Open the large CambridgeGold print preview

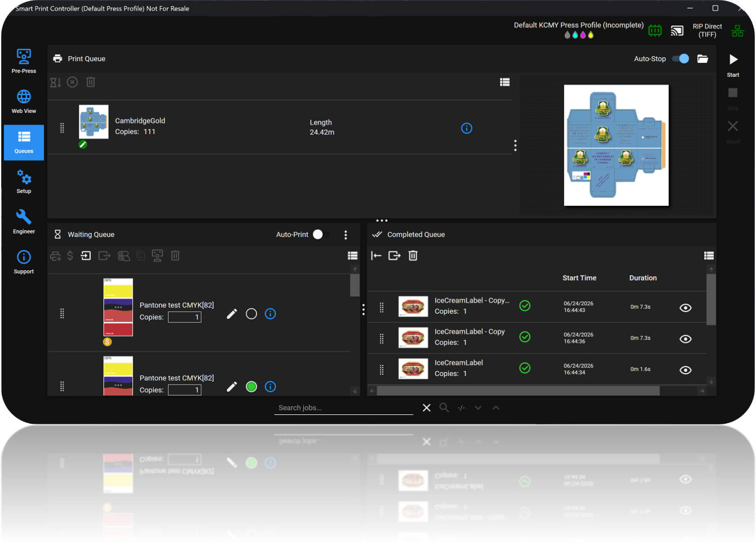(616, 145)
